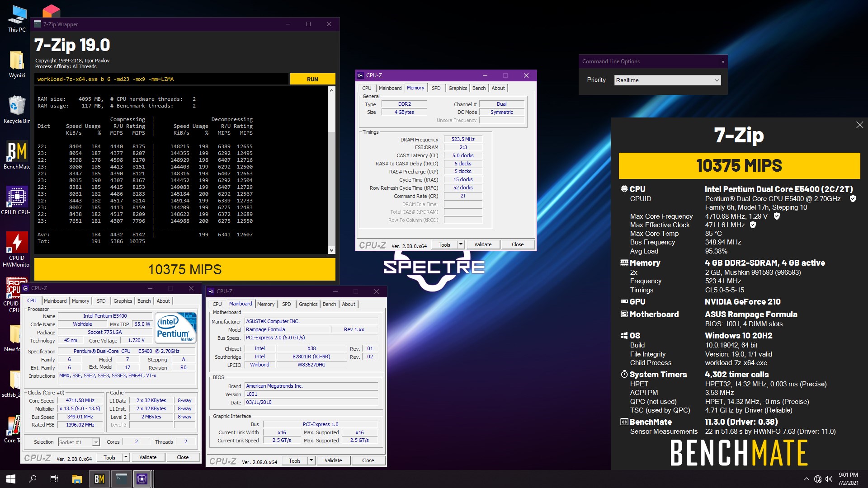Click the Rampage Formula model field
Image resolution: width=868 pixels, height=488 pixels.
pos(287,330)
